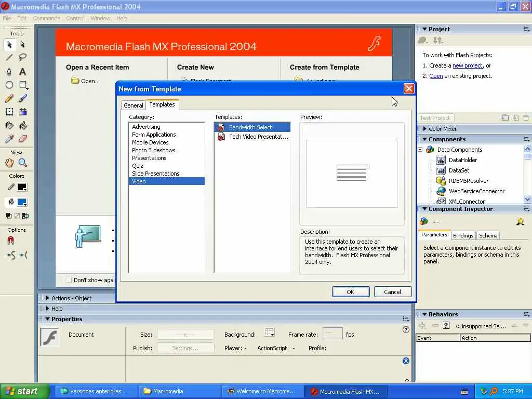Screen dimensions: 532x399
Task: Select the Selection (arrow) tool
Action: coord(9,45)
